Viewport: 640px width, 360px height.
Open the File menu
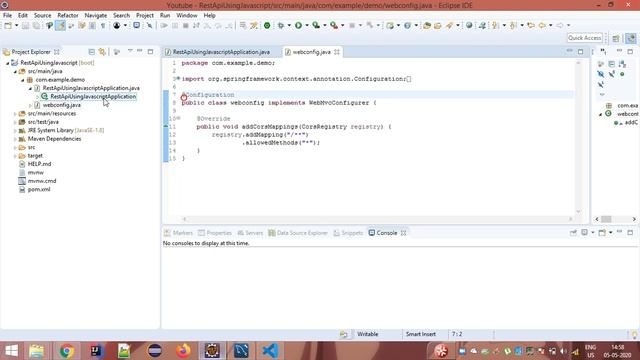coord(7,15)
